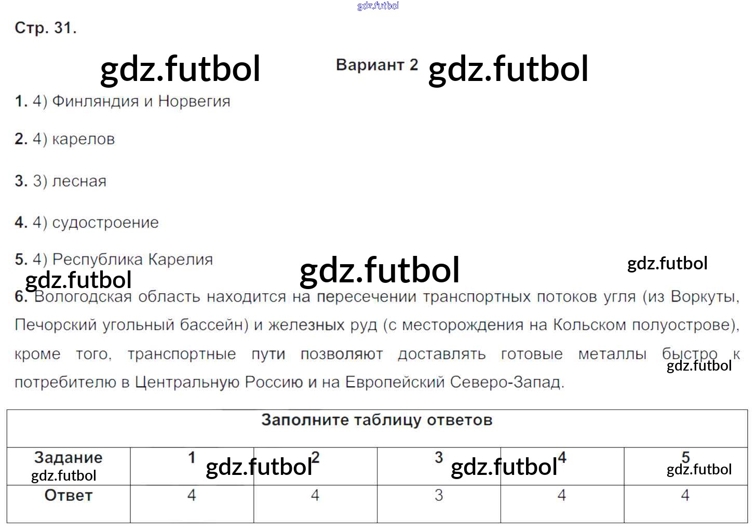Click the small blue gdz.futbol link at top

pos(378,6)
